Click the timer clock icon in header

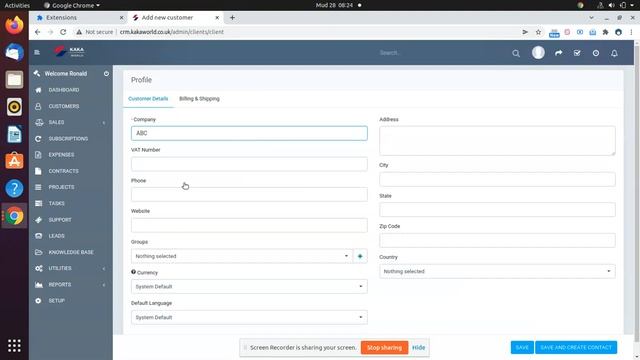click(x=596, y=53)
